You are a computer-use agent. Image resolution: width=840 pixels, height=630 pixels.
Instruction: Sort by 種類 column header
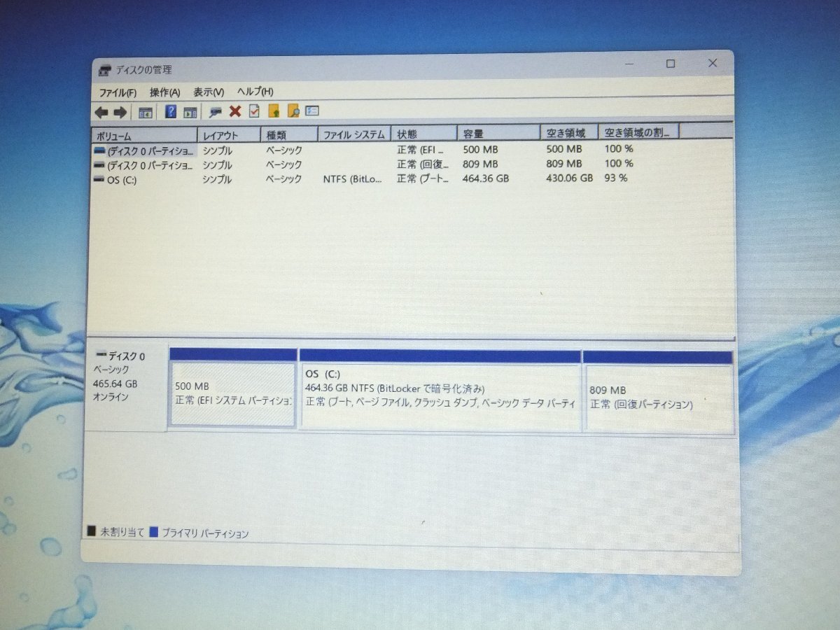(289, 134)
